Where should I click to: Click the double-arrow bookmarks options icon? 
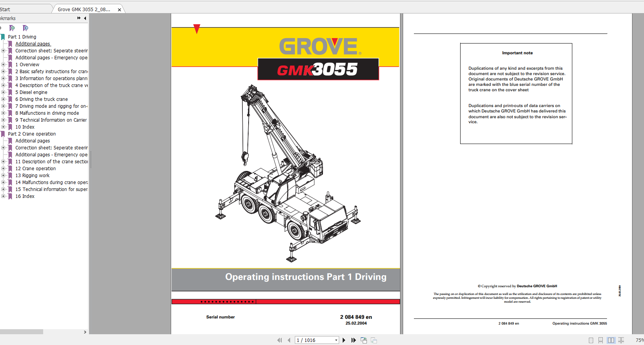(x=79, y=18)
